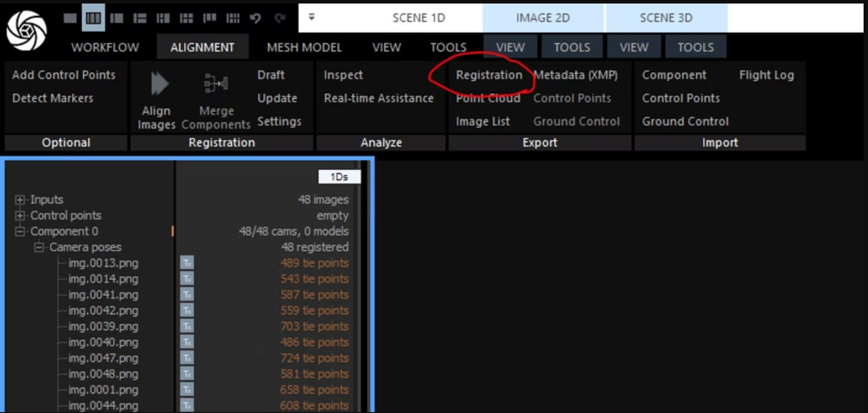The image size is (868, 413).
Task: Collapse the Camera poses node
Action: click(39, 247)
